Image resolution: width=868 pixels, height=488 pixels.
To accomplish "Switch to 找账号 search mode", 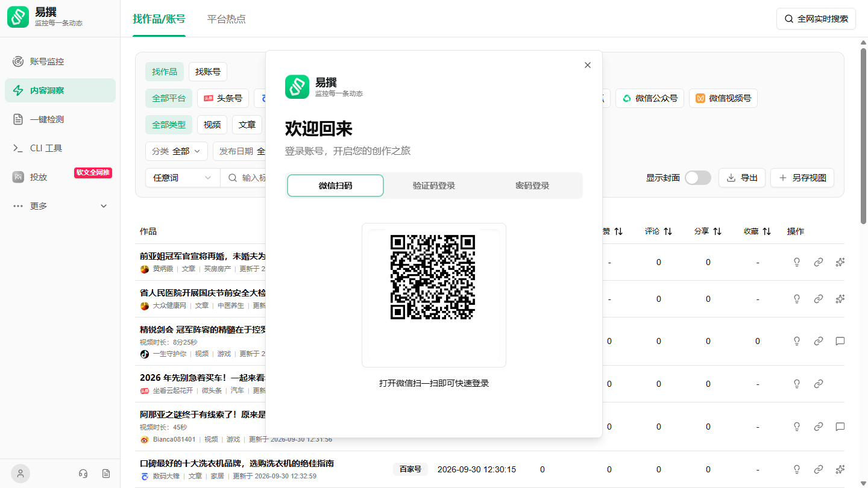I will click(x=208, y=72).
